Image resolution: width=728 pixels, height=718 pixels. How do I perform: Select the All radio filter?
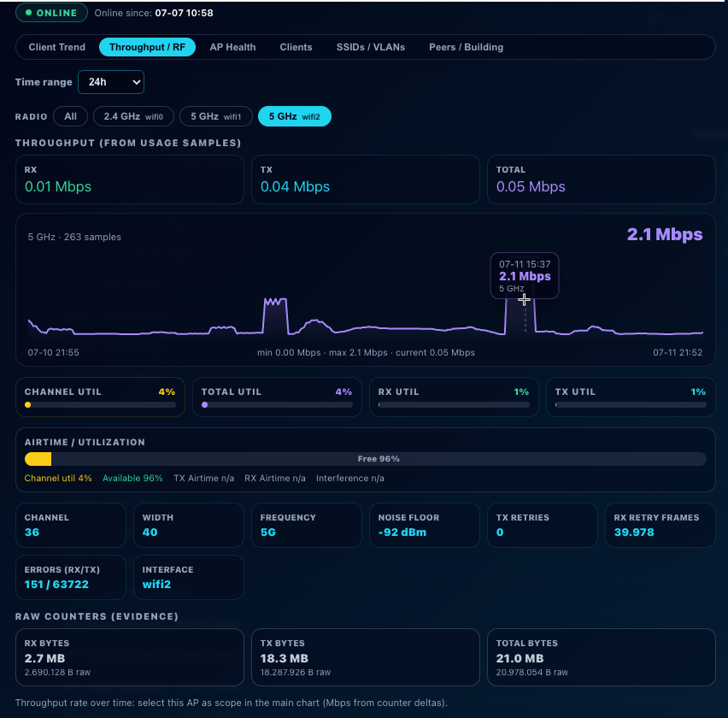coord(71,116)
